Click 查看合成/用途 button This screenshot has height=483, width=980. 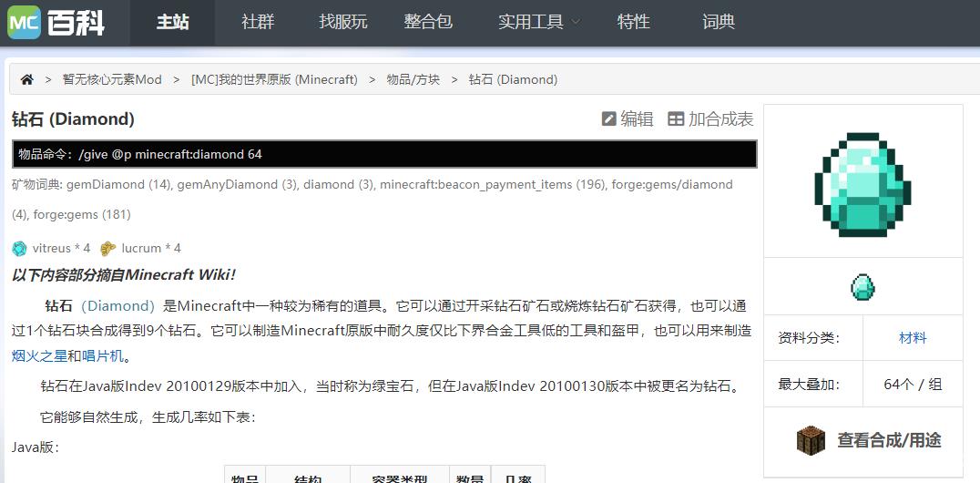point(889,440)
